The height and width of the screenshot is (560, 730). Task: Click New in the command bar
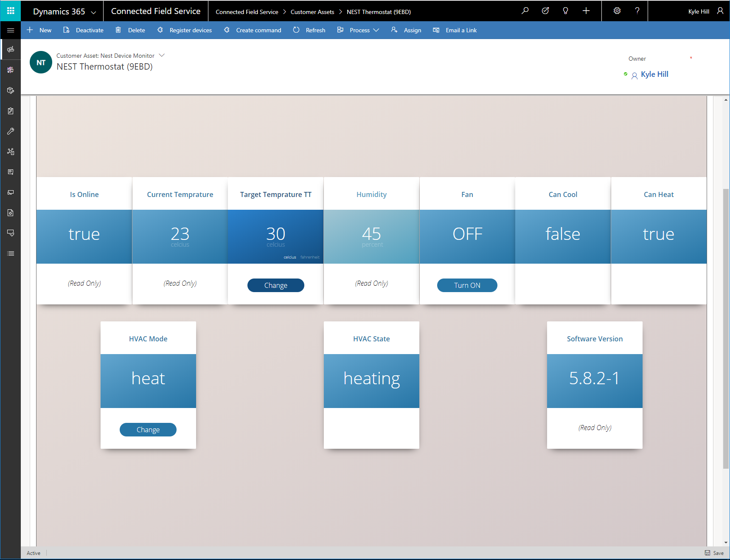tap(39, 30)
